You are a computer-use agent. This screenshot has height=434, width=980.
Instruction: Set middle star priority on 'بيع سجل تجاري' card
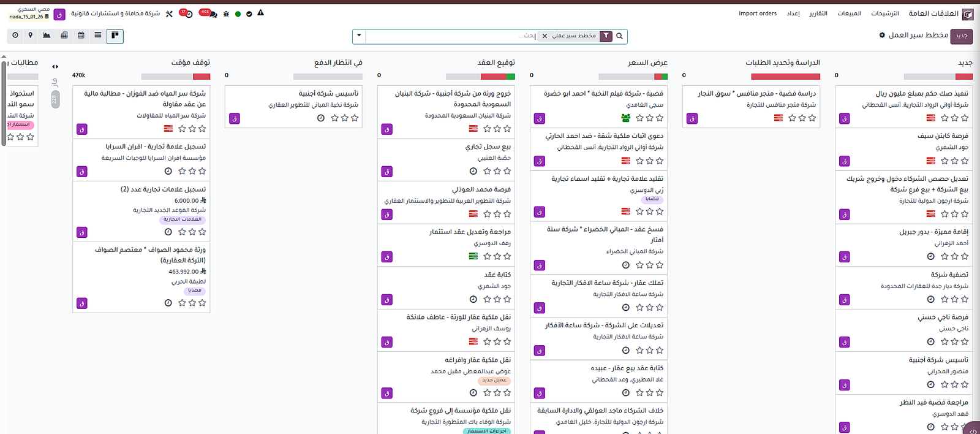[497, 172]
